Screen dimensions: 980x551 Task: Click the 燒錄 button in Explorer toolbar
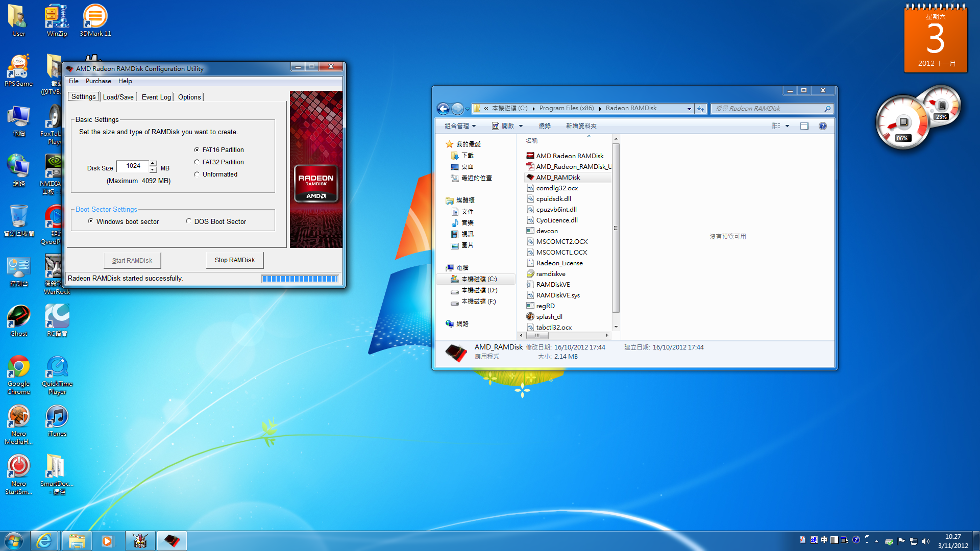545,126
